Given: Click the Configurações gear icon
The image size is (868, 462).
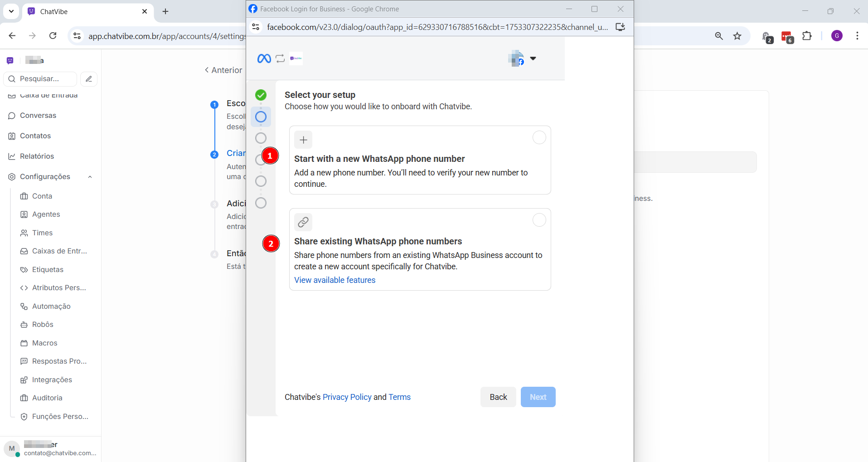Looking at the screenshot, I should coord(12,177).
